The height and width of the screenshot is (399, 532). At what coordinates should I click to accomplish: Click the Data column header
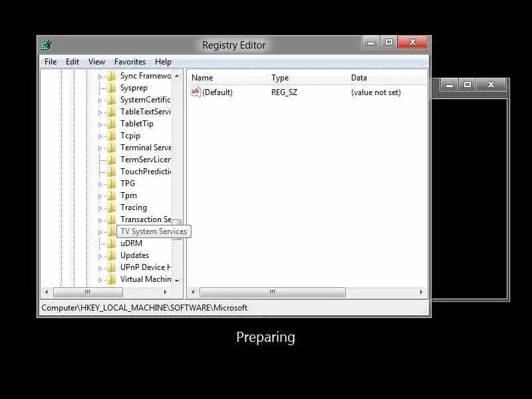388,78
